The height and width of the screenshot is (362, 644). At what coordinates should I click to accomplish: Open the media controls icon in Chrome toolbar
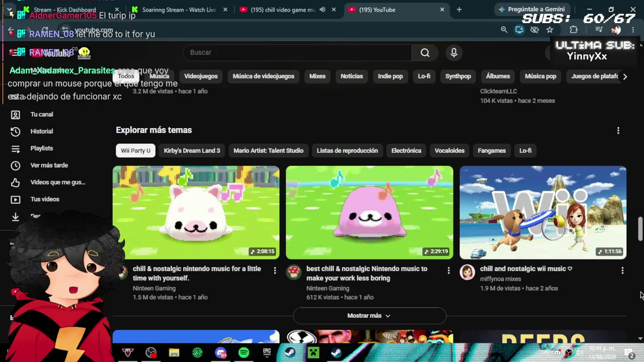coord(599,30)
